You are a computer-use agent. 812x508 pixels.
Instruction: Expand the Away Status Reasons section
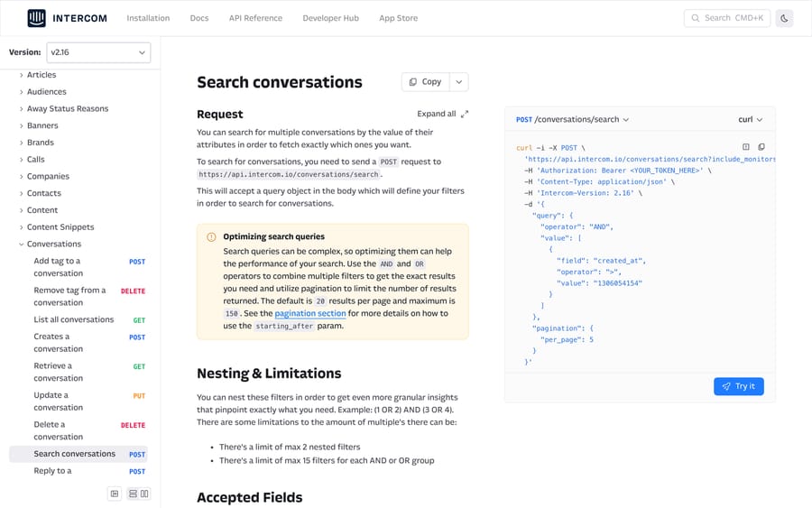click(63, 109)
